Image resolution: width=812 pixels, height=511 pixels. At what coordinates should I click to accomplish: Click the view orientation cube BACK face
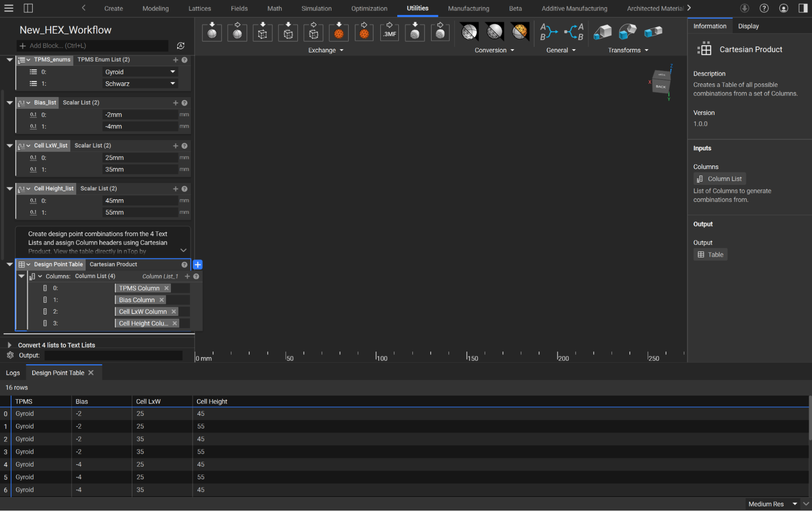click(660, 87)
